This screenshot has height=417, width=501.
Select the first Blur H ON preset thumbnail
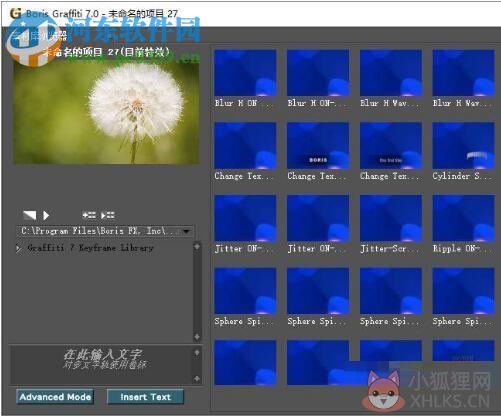pos(245,73)
